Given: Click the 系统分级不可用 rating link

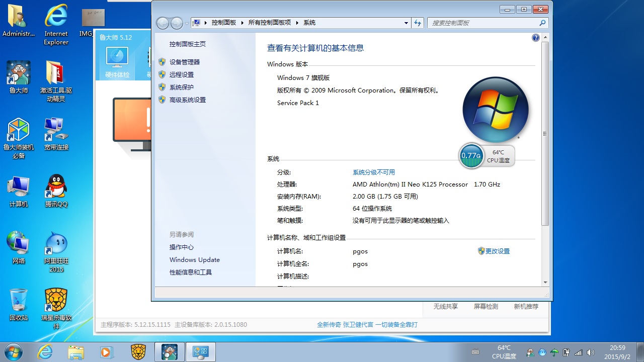Looking at the screenshot, I should pos(374,172).
